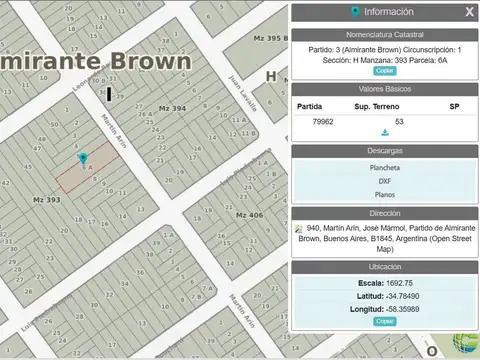Click the Dirección section header
Viewport: 480px width, 360px height.
(x=385, y=213)
